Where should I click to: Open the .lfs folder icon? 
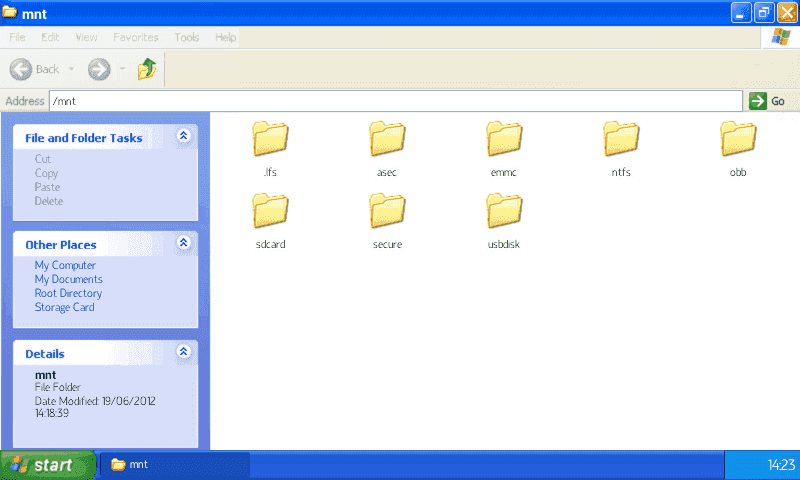pos(270,138)
